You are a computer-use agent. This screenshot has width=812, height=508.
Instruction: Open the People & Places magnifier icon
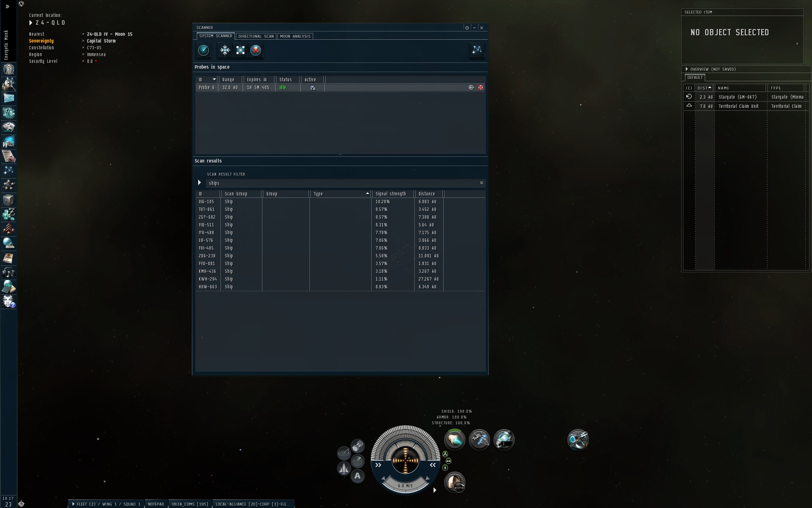[9, 84]
